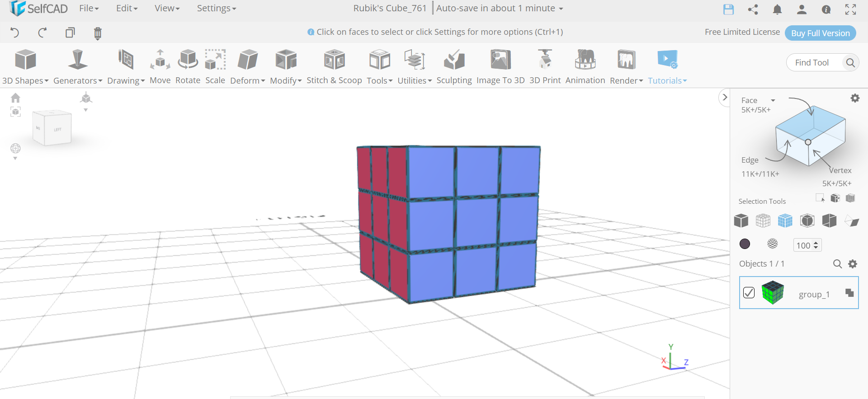Viewport: 868px width, 399px height.
Task: Click the Undo arrow icon
Action: point(15,33)
